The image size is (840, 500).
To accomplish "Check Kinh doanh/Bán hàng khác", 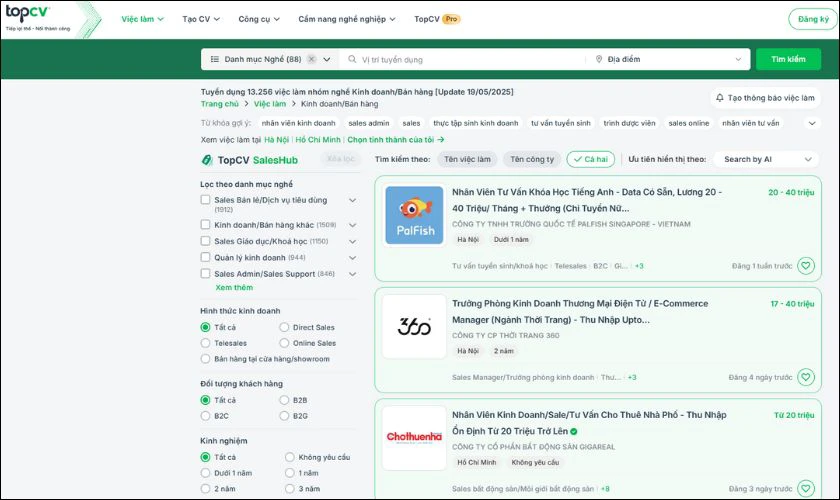I will tap(205, 225).
